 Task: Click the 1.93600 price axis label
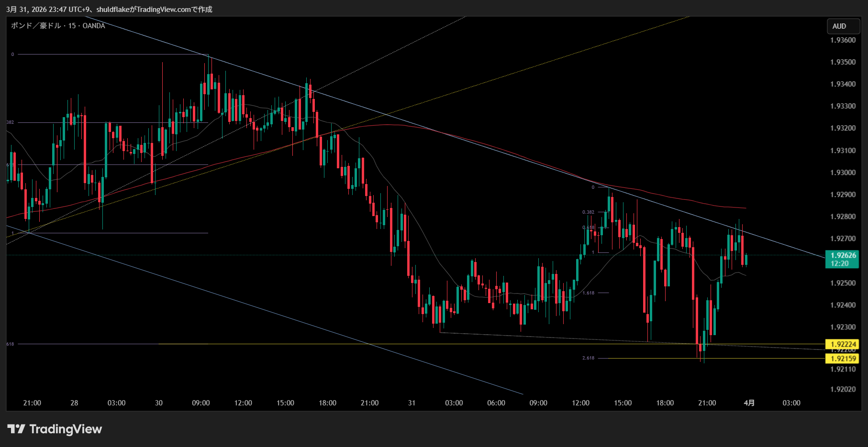pyautogui.click(x=843, y=40)
